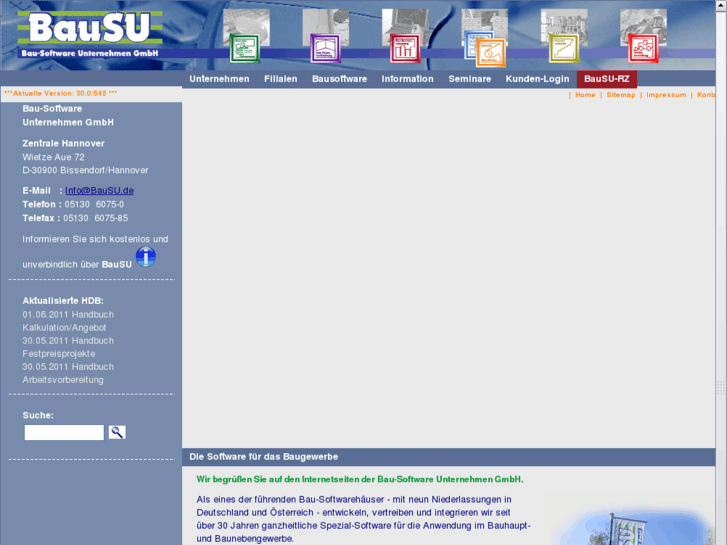Click the "Telefon : 05130 6075-0" line
727x545 pixels.
tap(73, 204)
